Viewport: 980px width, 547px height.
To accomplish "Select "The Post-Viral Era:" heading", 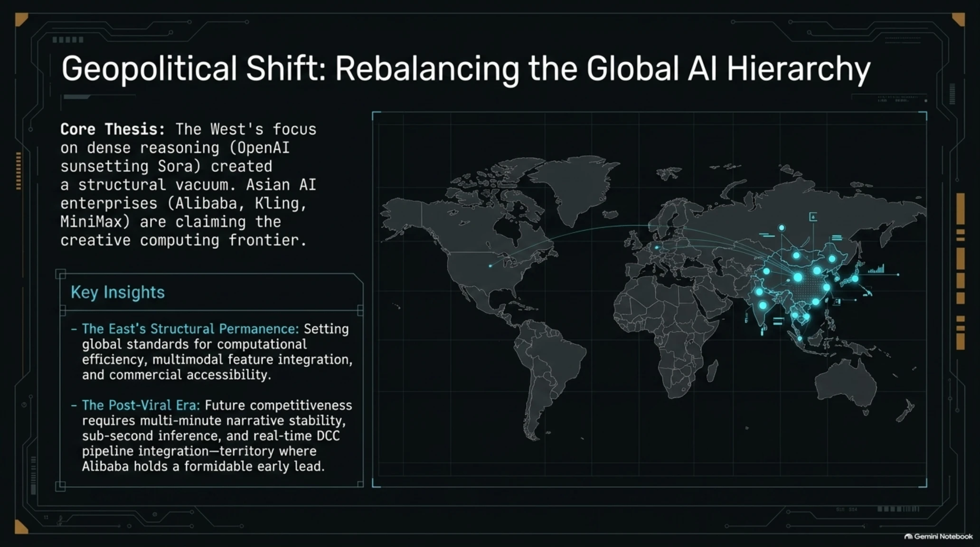I will (x=141, y=405).
